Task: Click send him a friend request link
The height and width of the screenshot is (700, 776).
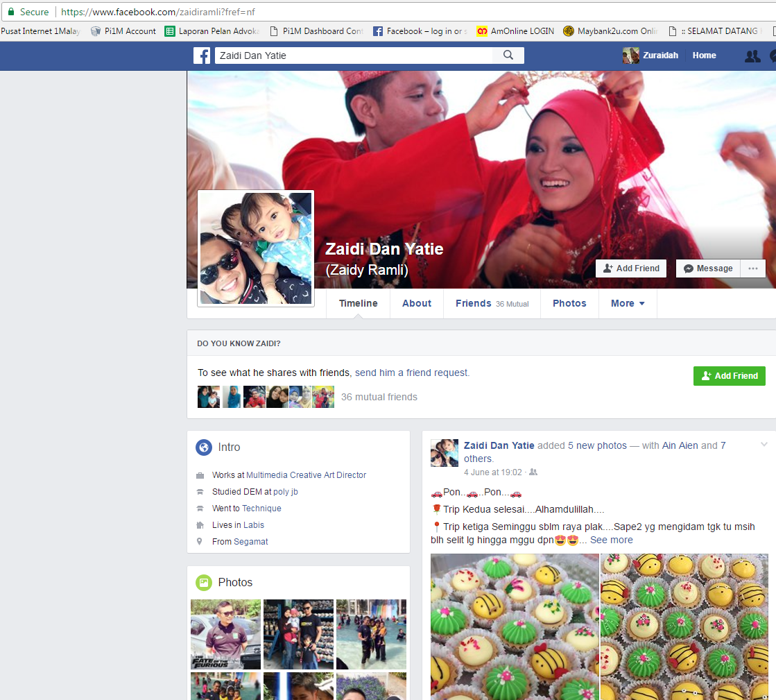Action: (x=412, y=373)
